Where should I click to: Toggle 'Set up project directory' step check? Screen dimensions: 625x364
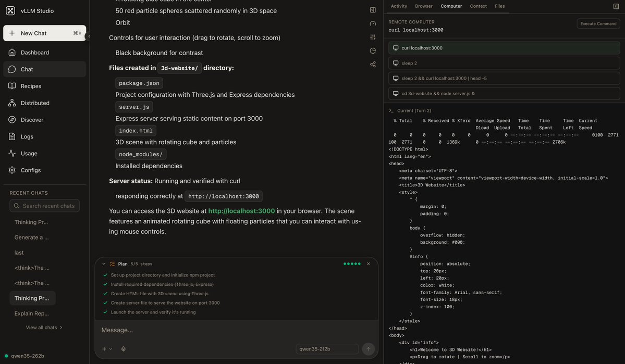[105, 275]
